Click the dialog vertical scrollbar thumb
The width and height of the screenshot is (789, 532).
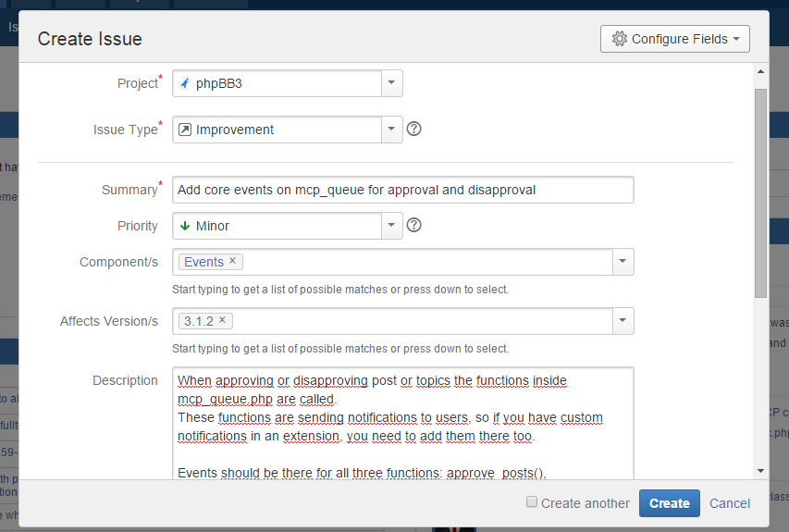[761, 193]
